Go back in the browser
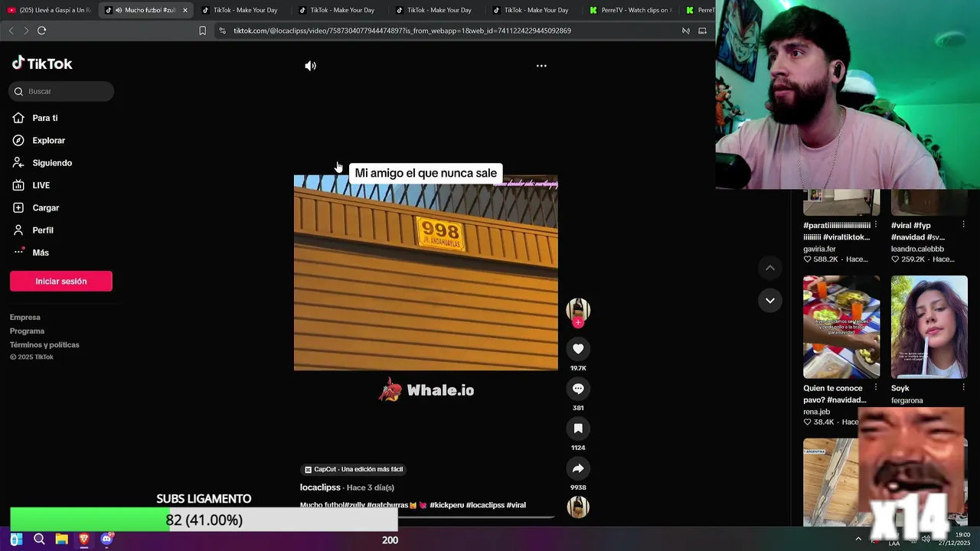Screen dimensions: 980x551 11,31
